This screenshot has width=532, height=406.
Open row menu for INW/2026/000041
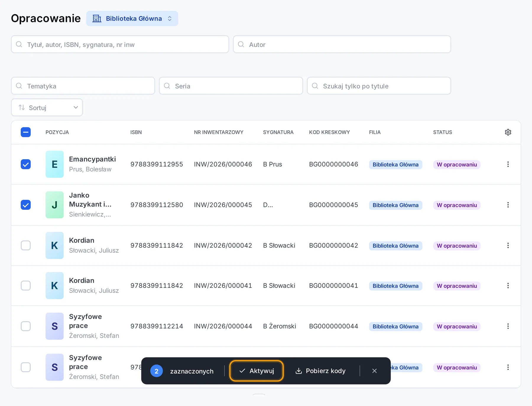coord(508,285)
